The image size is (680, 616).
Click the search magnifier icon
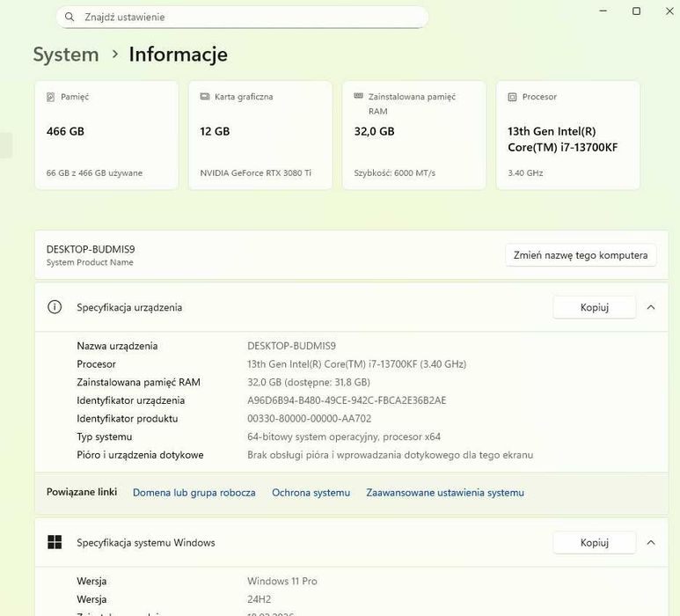pyautogui.click(x=69, y=17)
